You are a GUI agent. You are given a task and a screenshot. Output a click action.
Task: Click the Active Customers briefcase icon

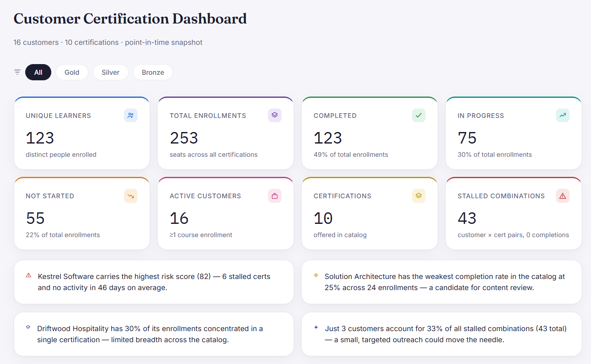(275, 196)
